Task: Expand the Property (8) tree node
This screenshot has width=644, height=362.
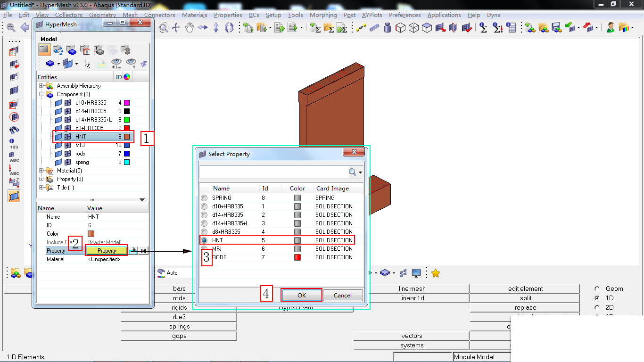Action: click(41, 179)
